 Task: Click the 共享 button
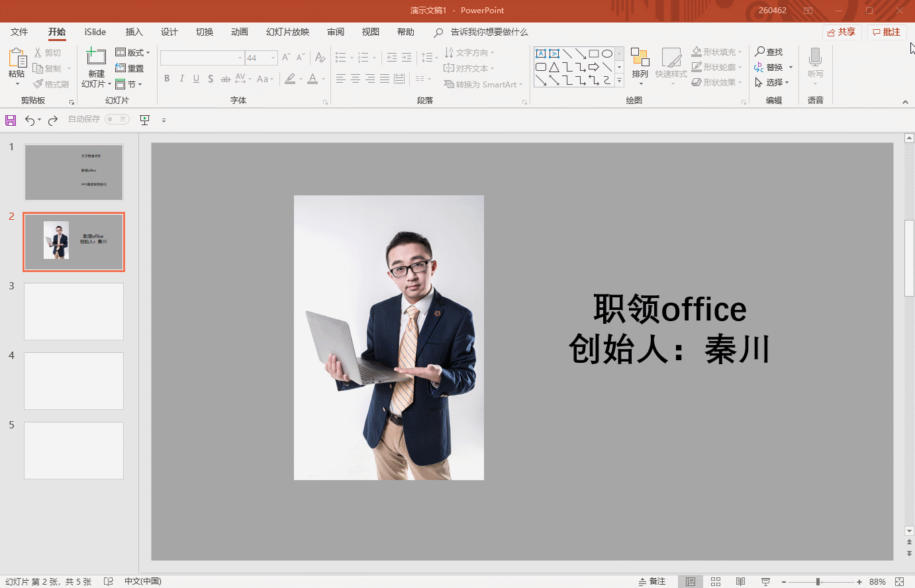point(842,32)
